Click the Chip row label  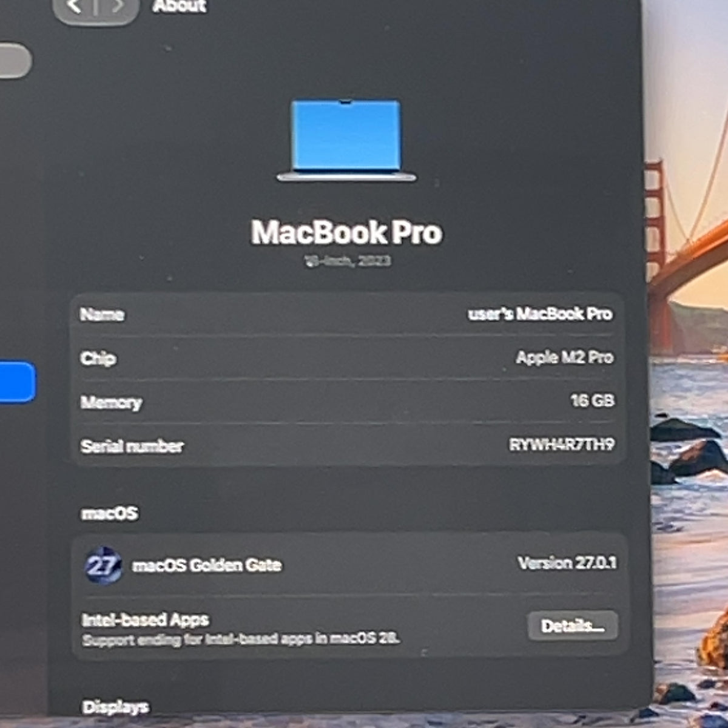click(x=98, y=359)
